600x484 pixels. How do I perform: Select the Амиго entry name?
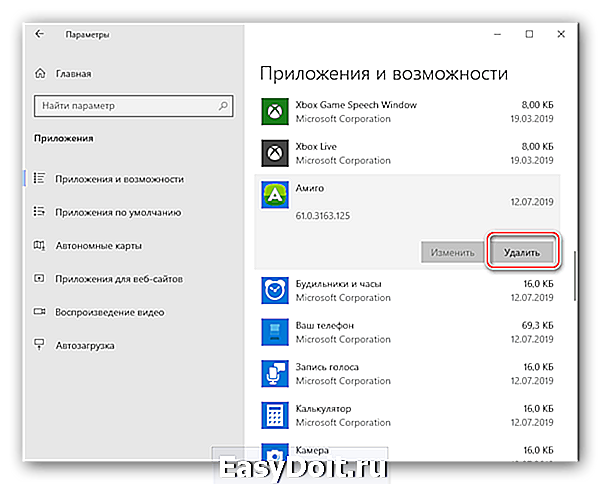[x=310, y=188]
